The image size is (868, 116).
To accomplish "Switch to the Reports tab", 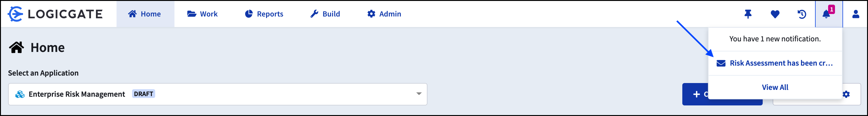I will [x=264, y=14].
